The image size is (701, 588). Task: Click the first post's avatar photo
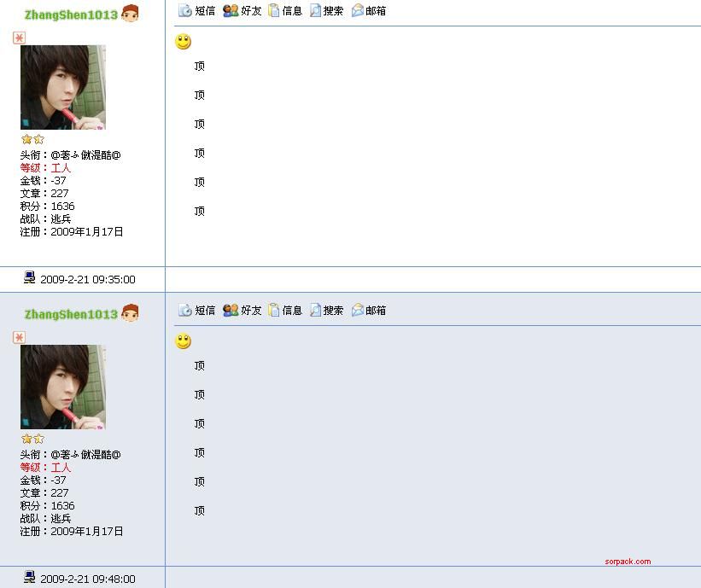pyautogui.click(x=63, y=87)
